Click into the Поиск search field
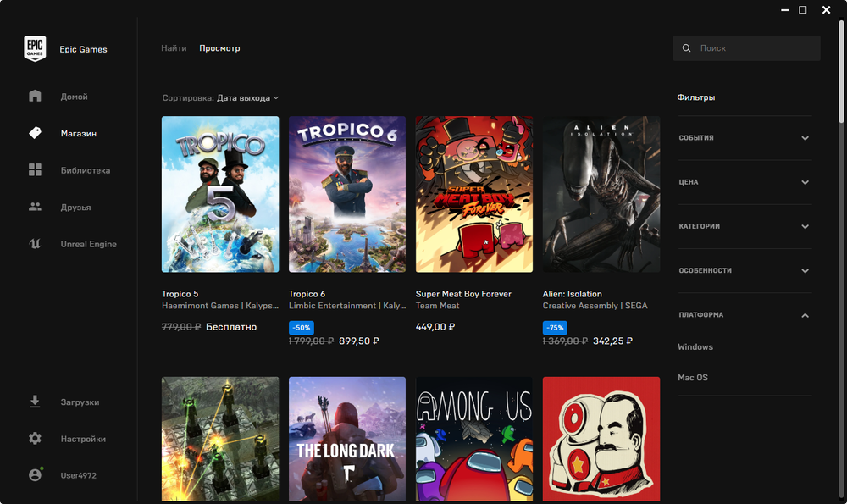Image resolution: width=847 pixels, height=504 pixels. pos(746,48)
